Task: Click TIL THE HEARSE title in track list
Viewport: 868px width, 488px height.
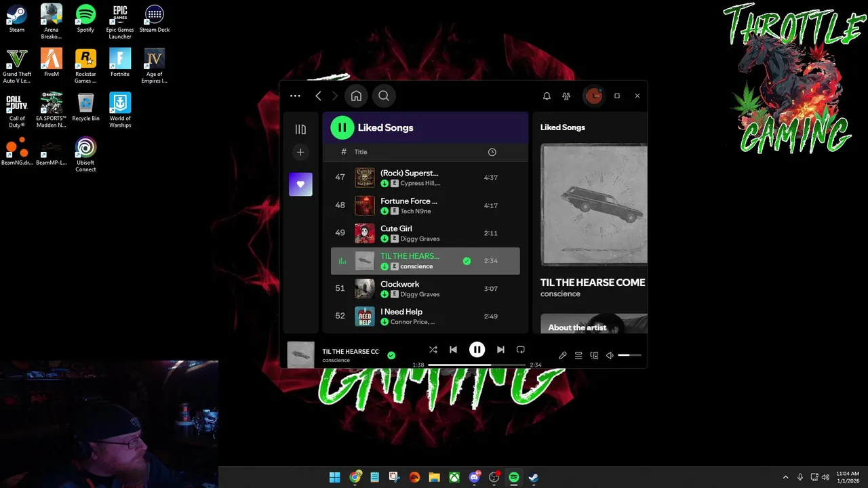Action: pos(410,256)
